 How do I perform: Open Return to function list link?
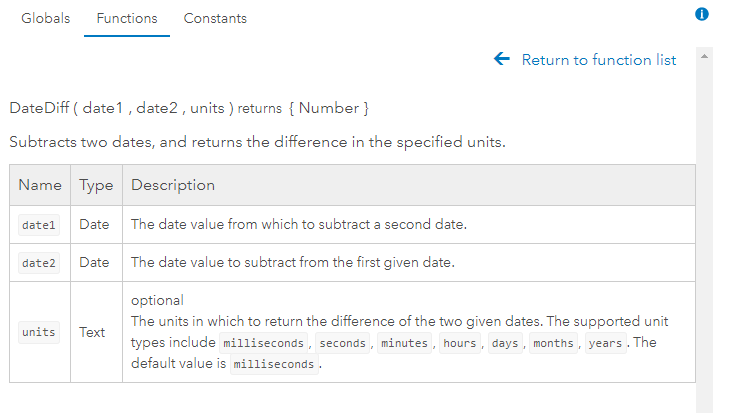pyautogui.click(x=598, y=60)
